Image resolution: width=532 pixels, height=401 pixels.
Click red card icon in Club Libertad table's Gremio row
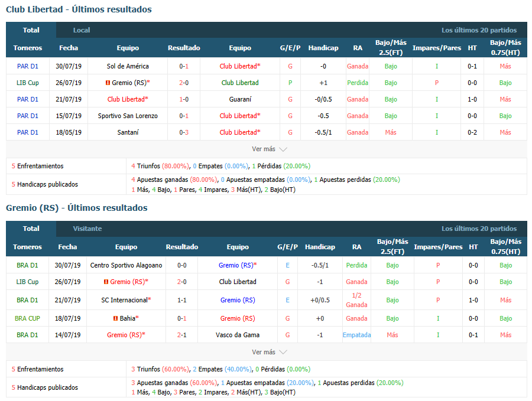108,83
